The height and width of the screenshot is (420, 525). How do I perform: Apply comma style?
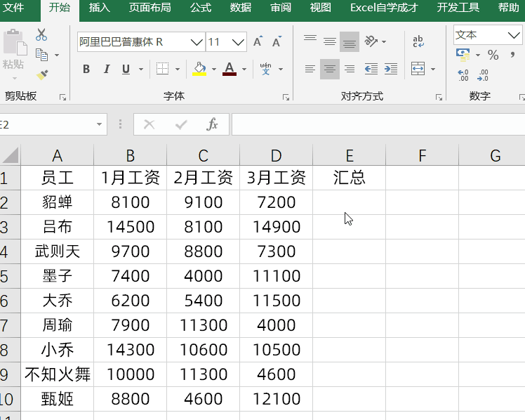pyautogui.click(x=512, y=55)
